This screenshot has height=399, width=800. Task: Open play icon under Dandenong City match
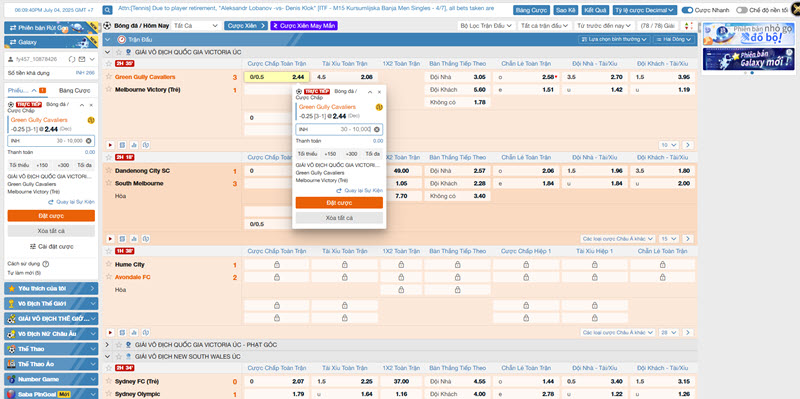(x=110, y=238)
